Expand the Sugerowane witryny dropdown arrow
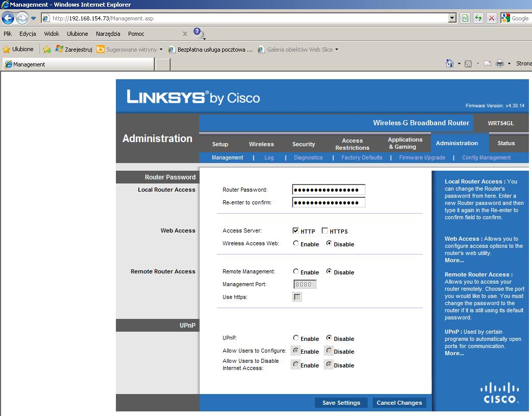 [161, 50]
